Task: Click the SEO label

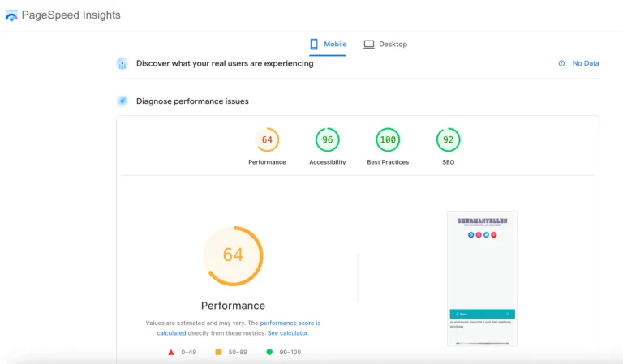Action: (x=448, y=162)
